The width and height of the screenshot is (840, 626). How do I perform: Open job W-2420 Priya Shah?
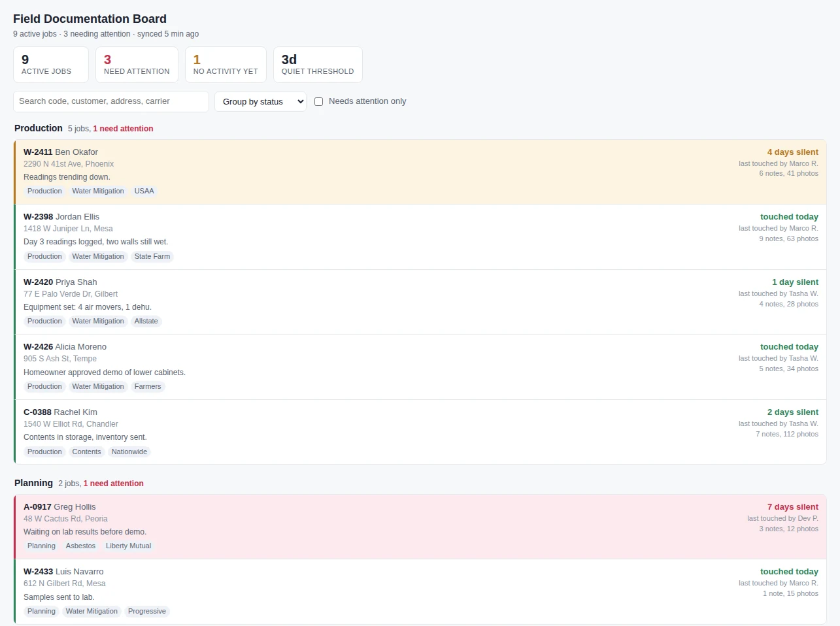(x=420, y=302)
